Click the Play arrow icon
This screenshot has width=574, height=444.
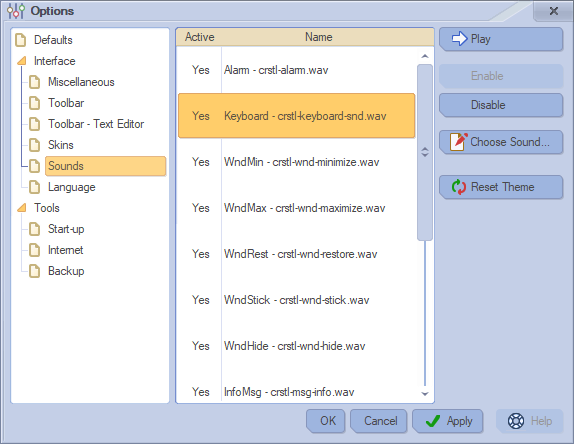pyautogui.click(x=459, y=39)
